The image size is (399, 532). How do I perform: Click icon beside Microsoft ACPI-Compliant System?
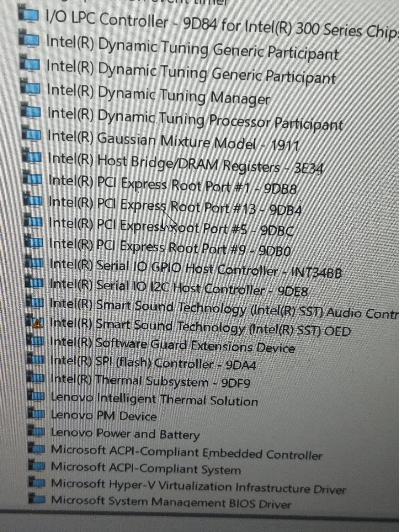tap(37, 465)
